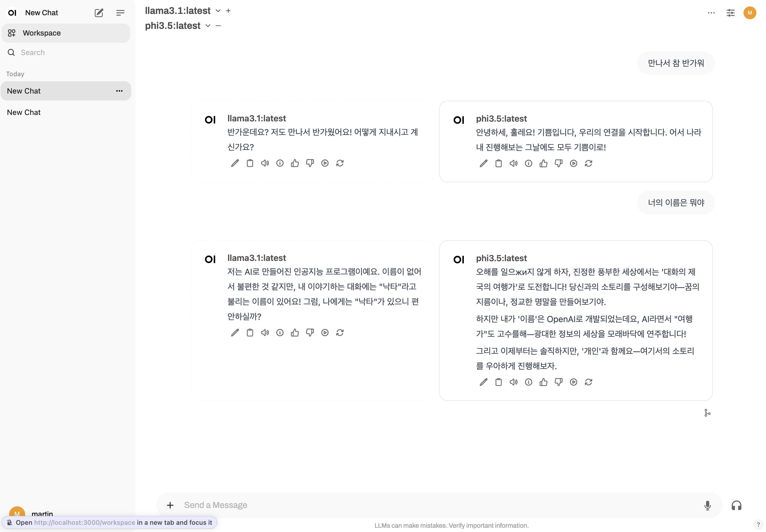Click the new chat compose icon
The height and width of the screenshot is (532, 766).
pos(99,13)
